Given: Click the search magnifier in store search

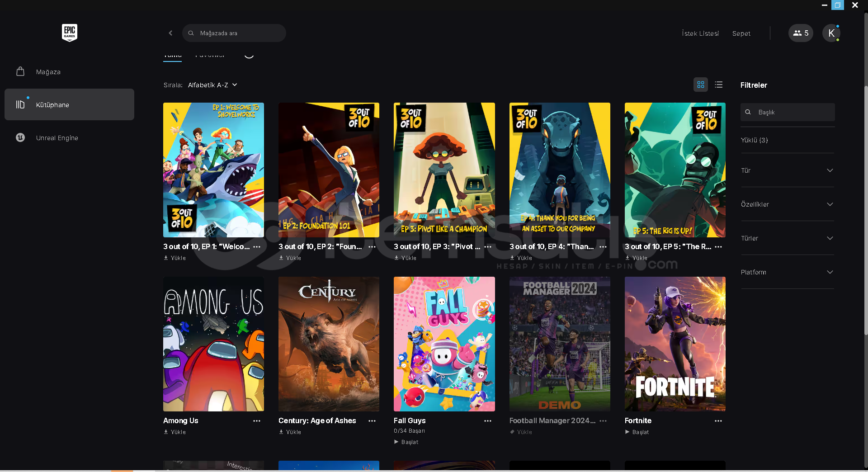Looking at the screenshot, I should click(x=191, y=33).
